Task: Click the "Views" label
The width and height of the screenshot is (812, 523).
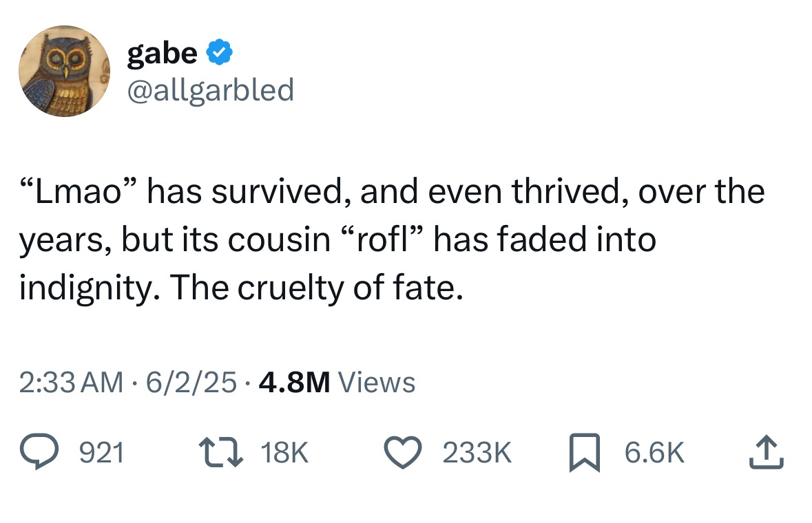Action: click(x=377, y=382)
